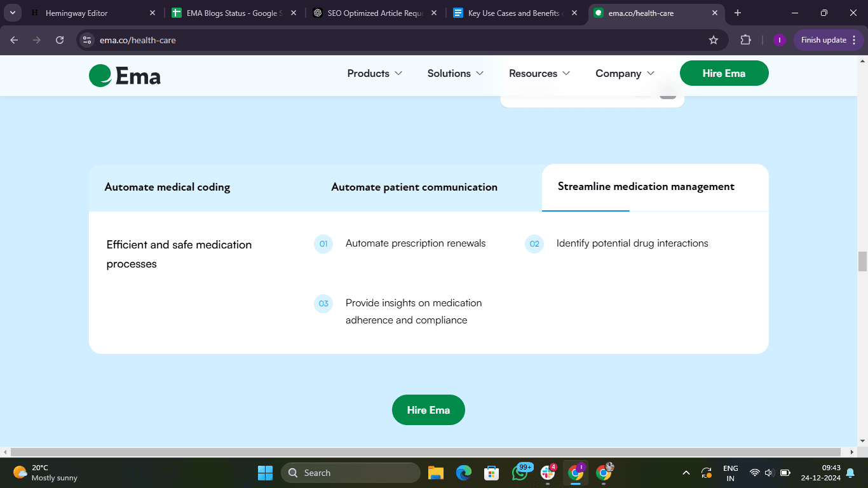Click the 01 number badge
The height and width of the screenshot is (488, 868).
click(323, 244)
